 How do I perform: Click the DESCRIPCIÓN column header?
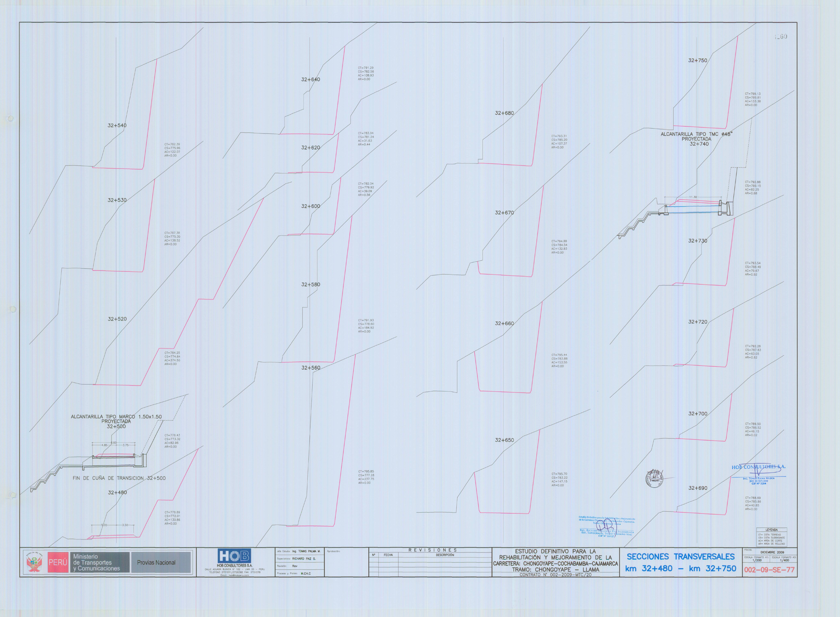pyautogui.click(x=445, y=555)
